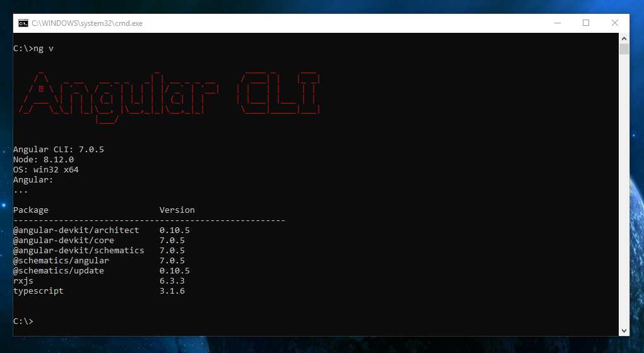
Task: Click the scrollbar down arrow
Action: (624, 331)
